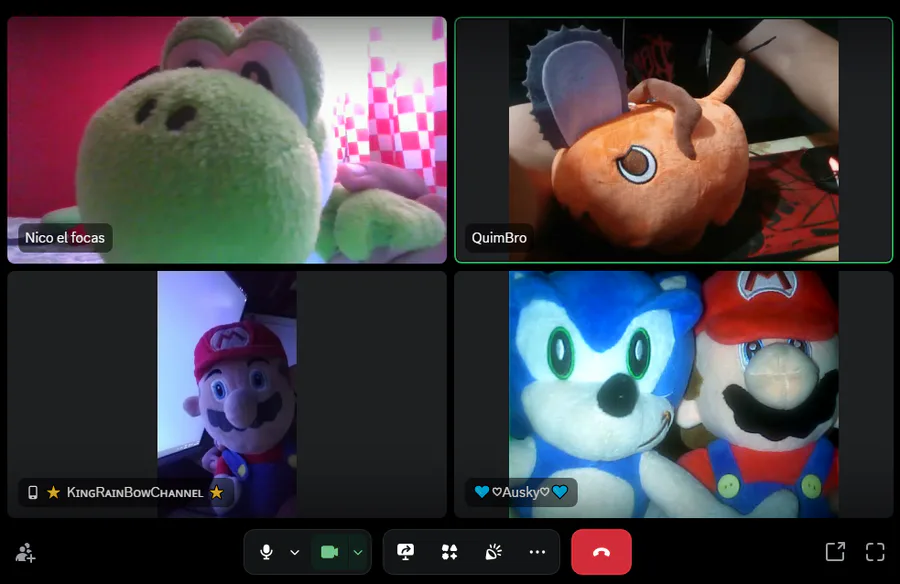Focus QuimBro video tile
The image size is (900, 584).
673,140
